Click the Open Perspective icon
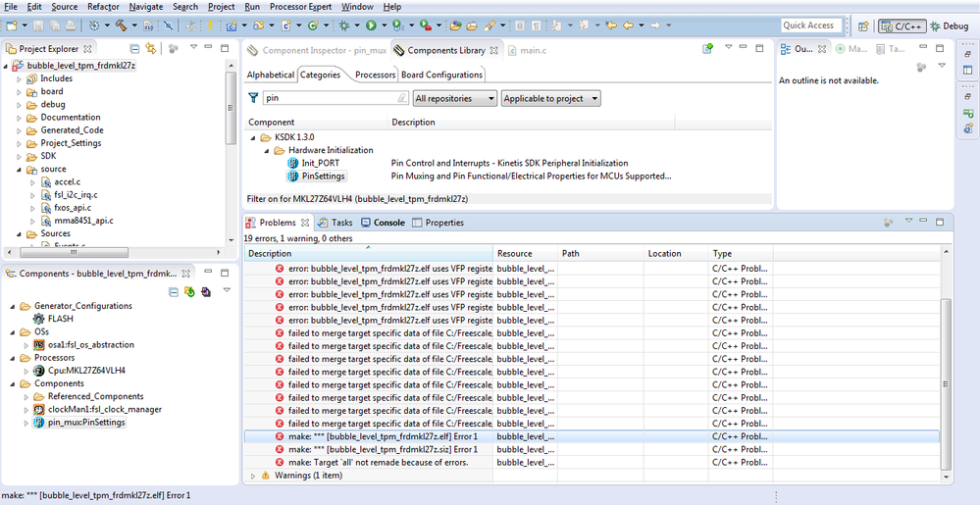Screen dimensions: 980x505 click(863, 26)
